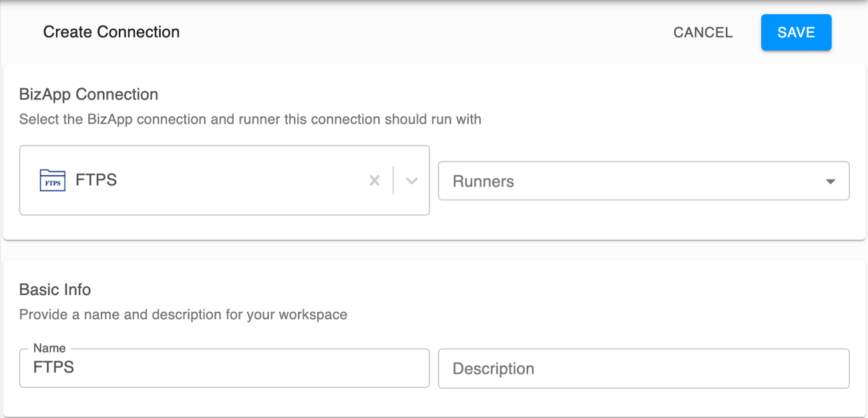Click the FTPS selected value text
This screenshot has width=868, height=418.
96,180
